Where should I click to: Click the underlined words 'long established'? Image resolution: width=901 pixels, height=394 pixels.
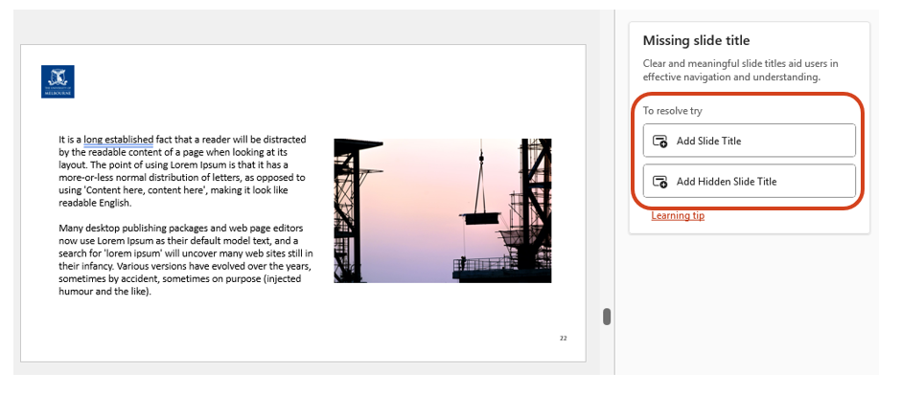pyautogui.click(x=118, y=139)
